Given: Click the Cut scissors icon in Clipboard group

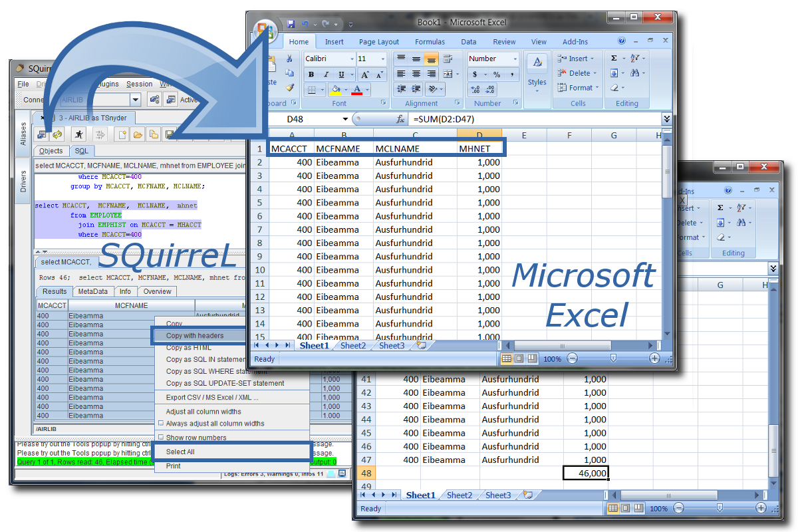Looking at the screenshot, I should tap(289, 59).
